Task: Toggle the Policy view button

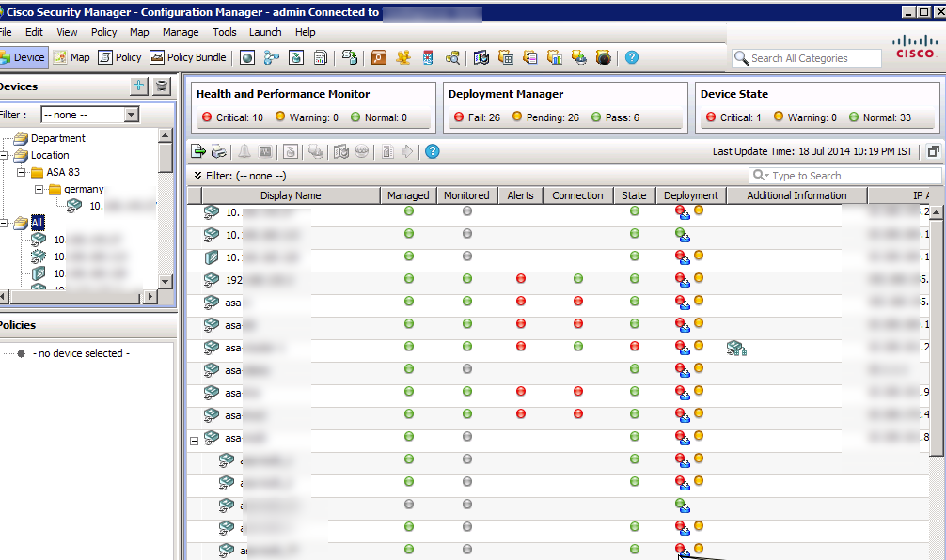Action: tap(119, 57)
